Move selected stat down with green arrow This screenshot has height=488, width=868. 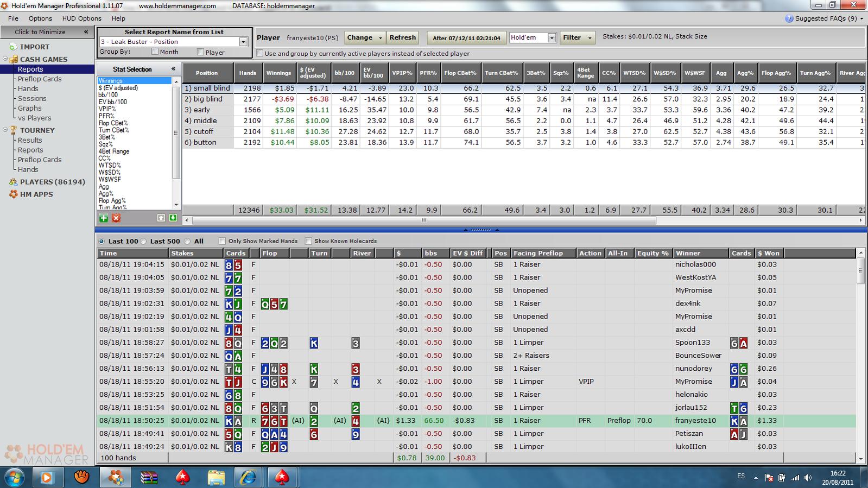pos(173,218)
